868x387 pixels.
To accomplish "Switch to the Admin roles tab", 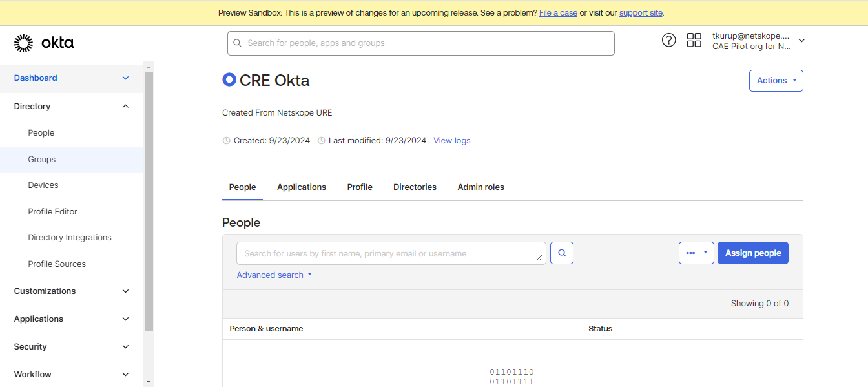I will (481, 187).
